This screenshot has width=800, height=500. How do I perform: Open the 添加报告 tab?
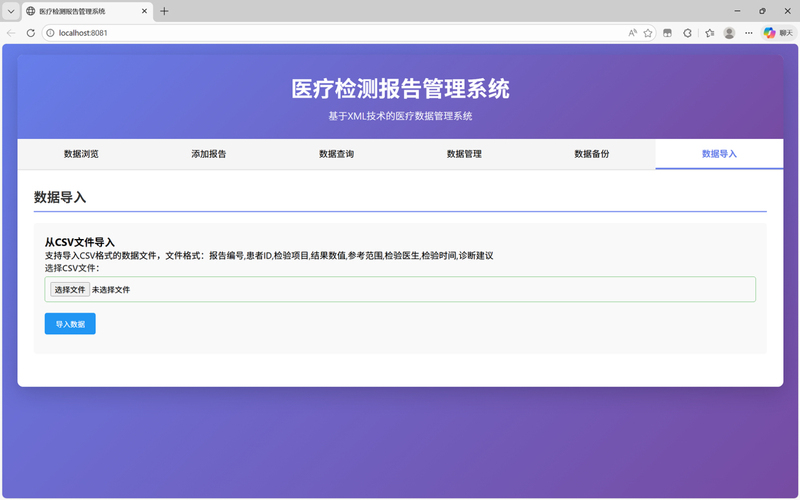coord(208,154)
